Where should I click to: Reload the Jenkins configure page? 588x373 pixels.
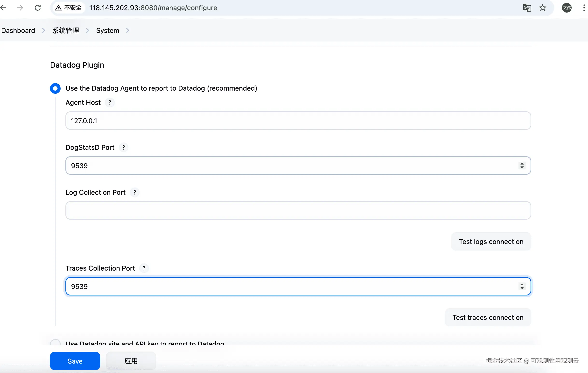pos(38,8)
